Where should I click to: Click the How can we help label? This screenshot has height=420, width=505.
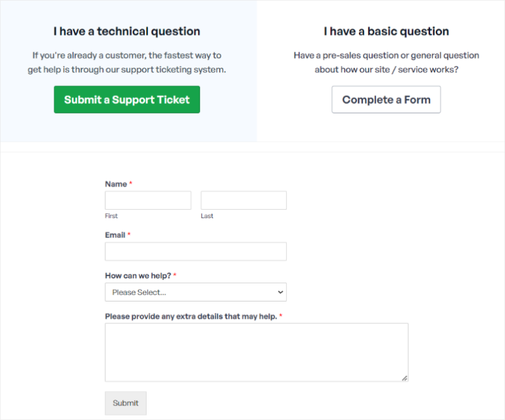(x=137, y=275)
